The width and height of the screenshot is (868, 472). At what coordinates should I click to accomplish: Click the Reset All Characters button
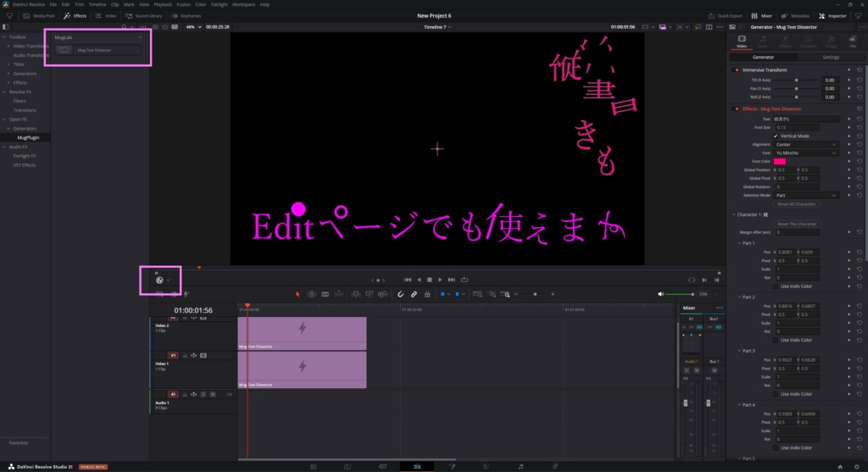click(796, 204)
